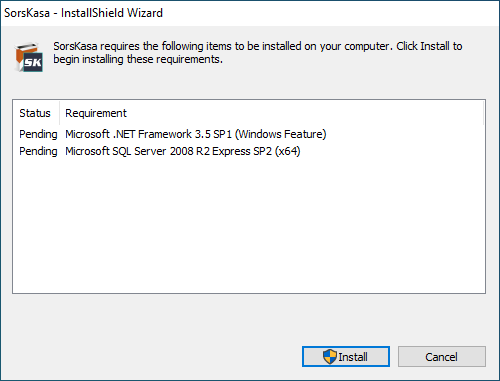Click the SorsKasa InstallShield Wizard title bar
Screen dimensions: 500x381
coord(250,13)
